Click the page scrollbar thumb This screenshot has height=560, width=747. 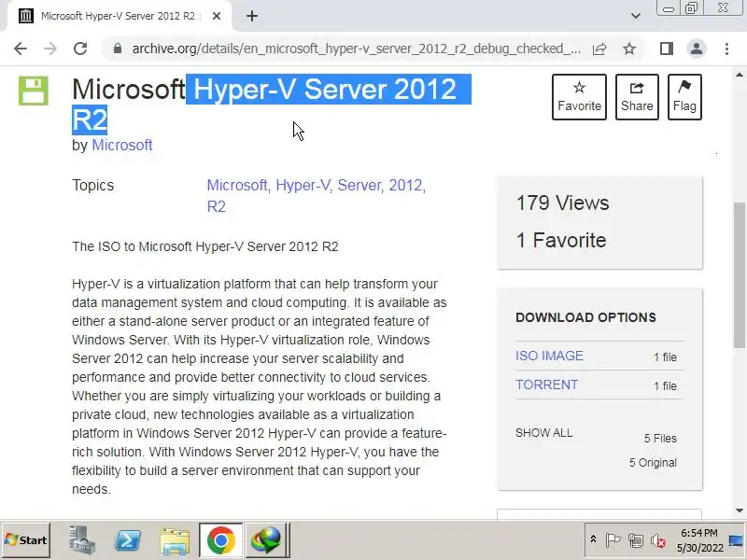739,275
